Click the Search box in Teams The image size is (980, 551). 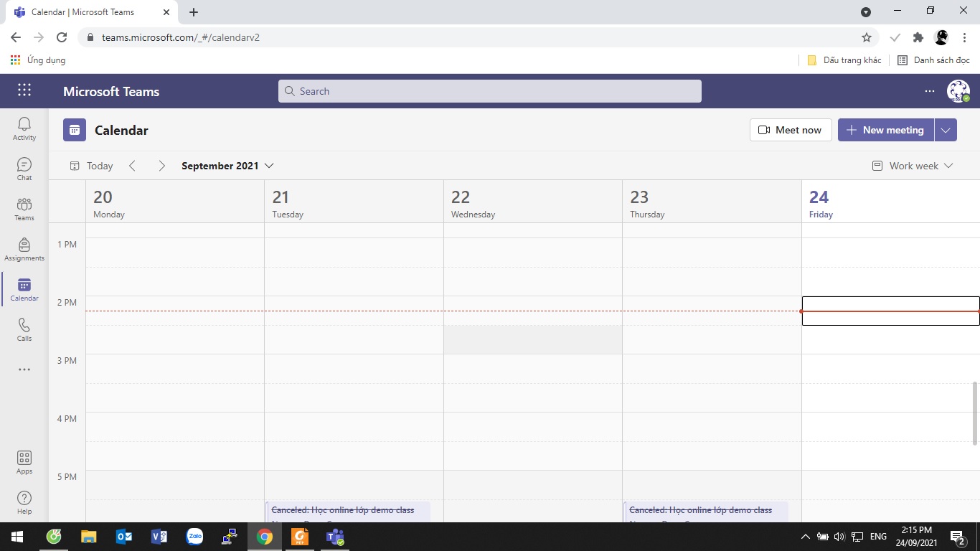click(x=489, y=91)
